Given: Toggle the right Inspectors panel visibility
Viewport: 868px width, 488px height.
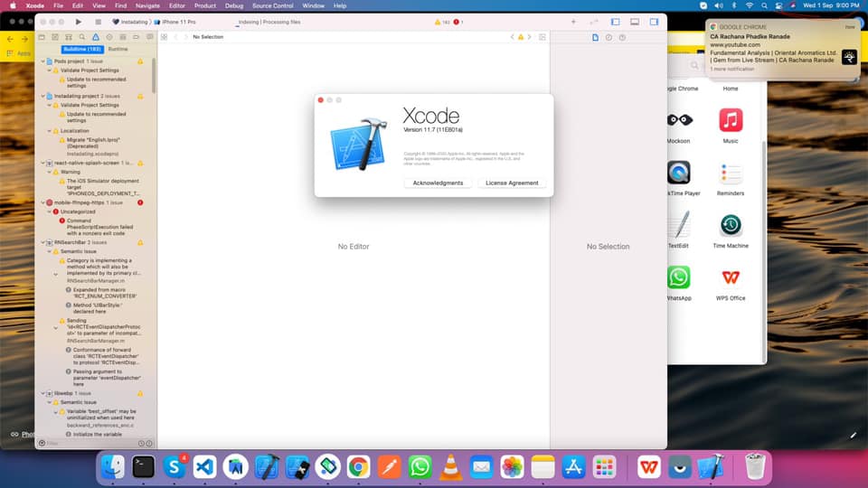Looking at the screenshot, I should 654,21.
